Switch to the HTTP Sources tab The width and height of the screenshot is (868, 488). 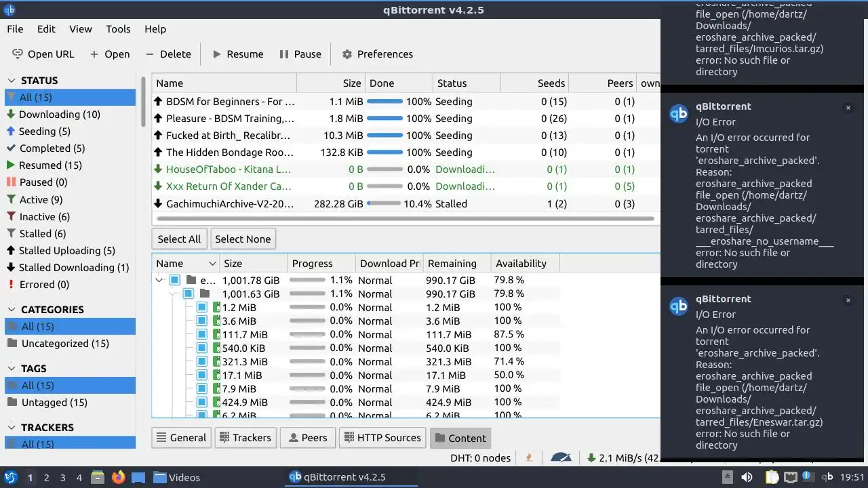pos(382,438)
